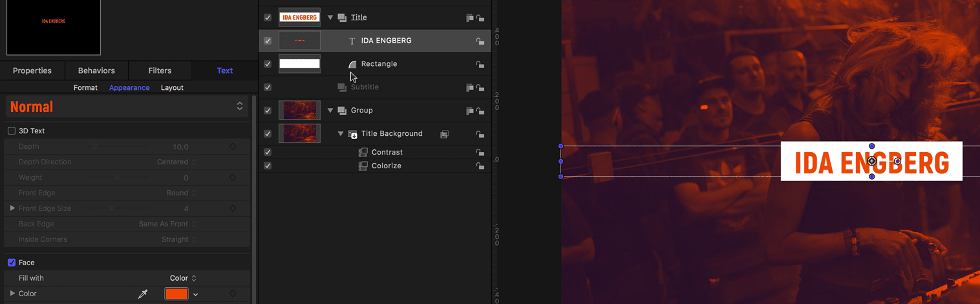Click the orange Face color swatch

[176, 294]
